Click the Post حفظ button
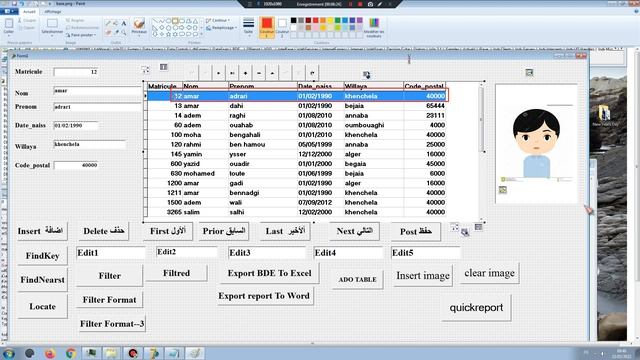The width and height of the screenshot is (640, 360). coord(416,231)
